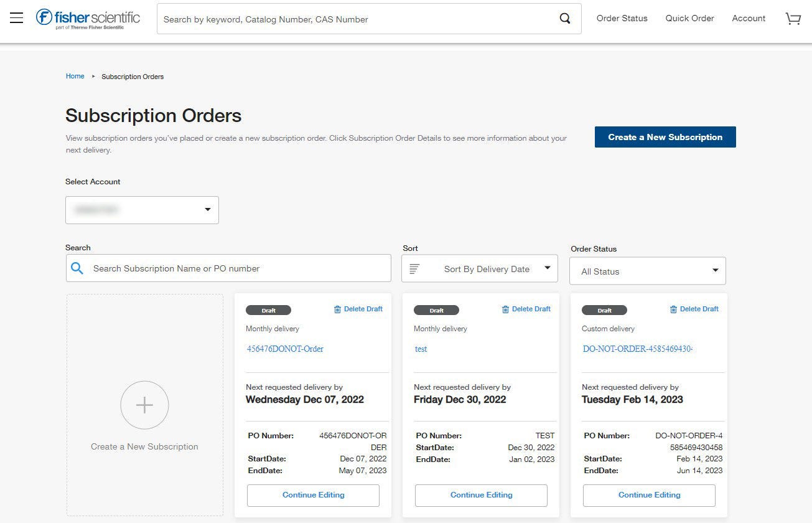Viewport: 812px width, 523px height.
Task: Delete the 456476DONOT-Order draft
Action: pyautogui.click(x=358, y=309)
